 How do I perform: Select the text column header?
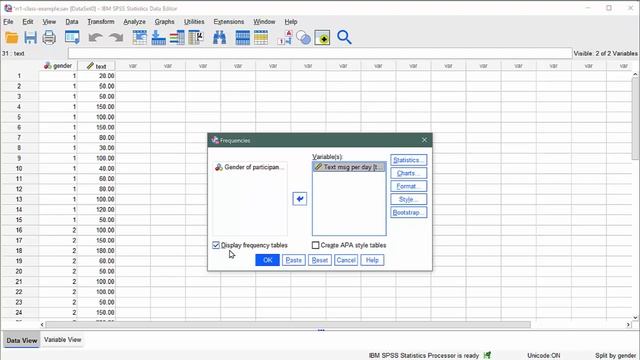(96, 66)
